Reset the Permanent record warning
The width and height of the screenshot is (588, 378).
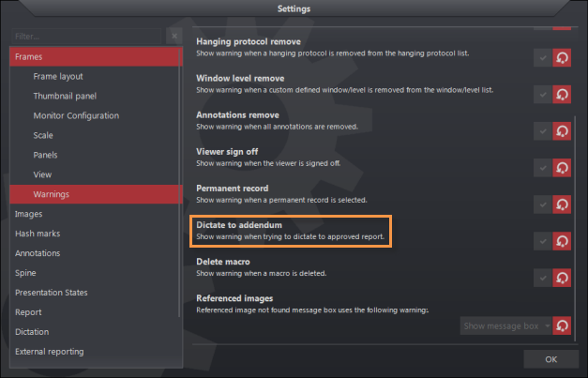(563, 204)
